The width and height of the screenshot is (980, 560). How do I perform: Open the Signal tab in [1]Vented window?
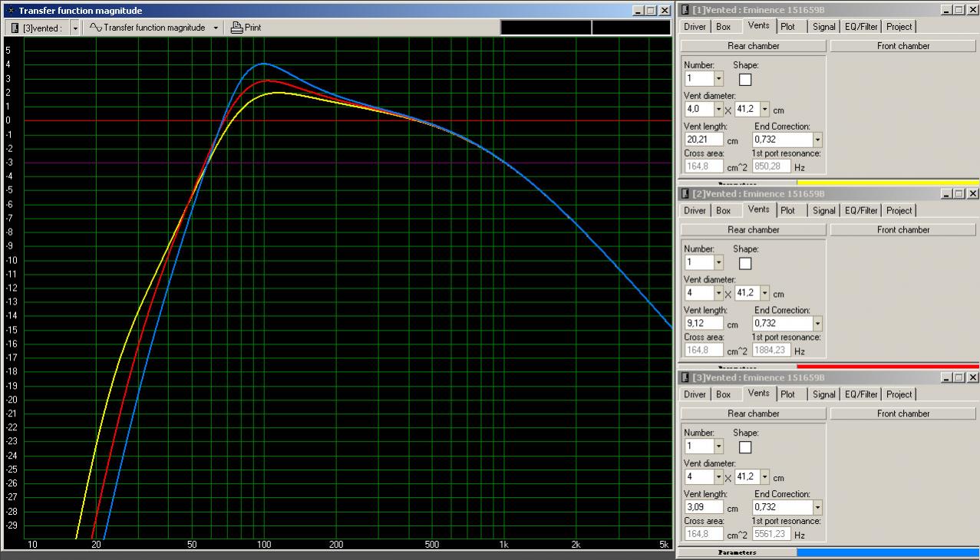coord(823,27)
